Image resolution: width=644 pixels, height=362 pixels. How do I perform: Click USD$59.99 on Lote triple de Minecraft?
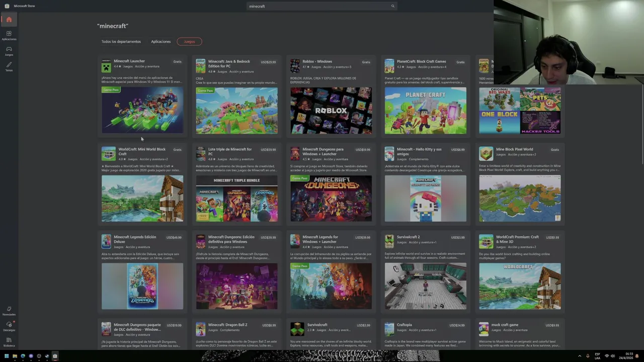[x=268, y=149]
